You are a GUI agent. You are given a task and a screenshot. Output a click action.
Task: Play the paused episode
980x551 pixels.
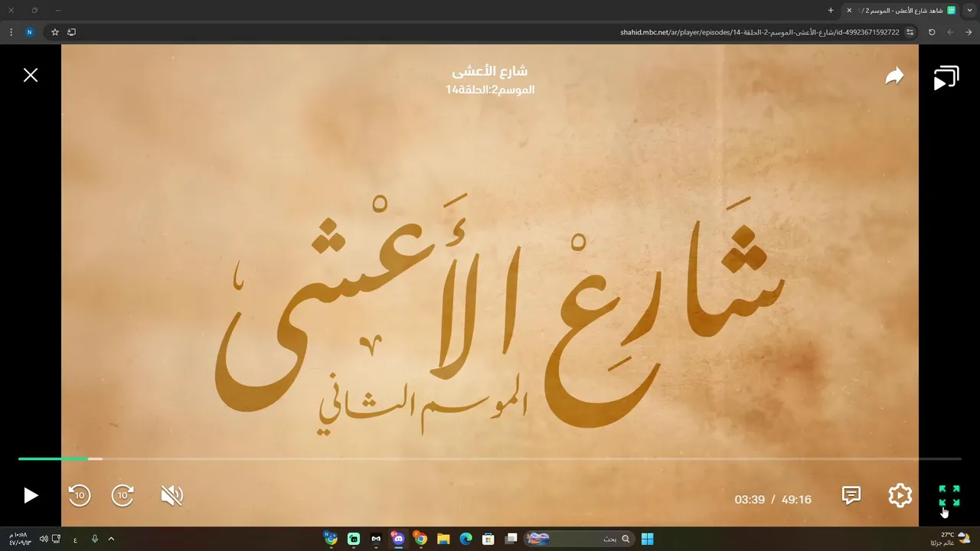point(31,496)
